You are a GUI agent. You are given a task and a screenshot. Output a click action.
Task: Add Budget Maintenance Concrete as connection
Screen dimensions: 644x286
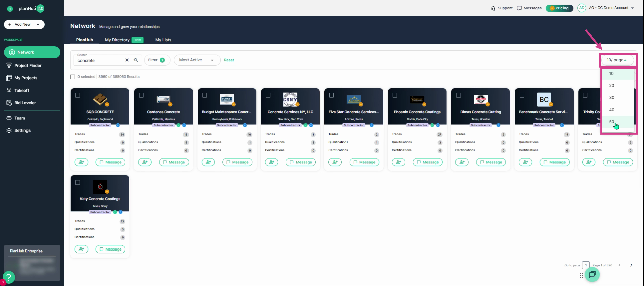pos(208,162)
